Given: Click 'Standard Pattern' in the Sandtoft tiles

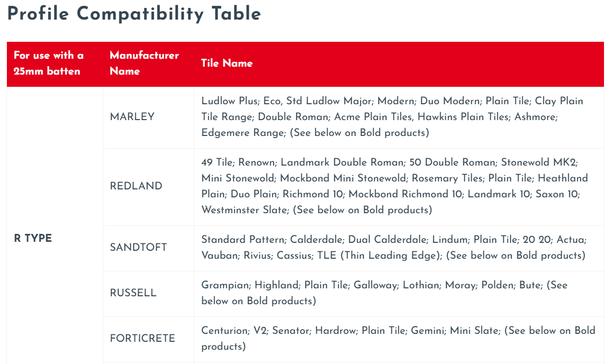Looking at the screenshot, I should pos(243,240).
